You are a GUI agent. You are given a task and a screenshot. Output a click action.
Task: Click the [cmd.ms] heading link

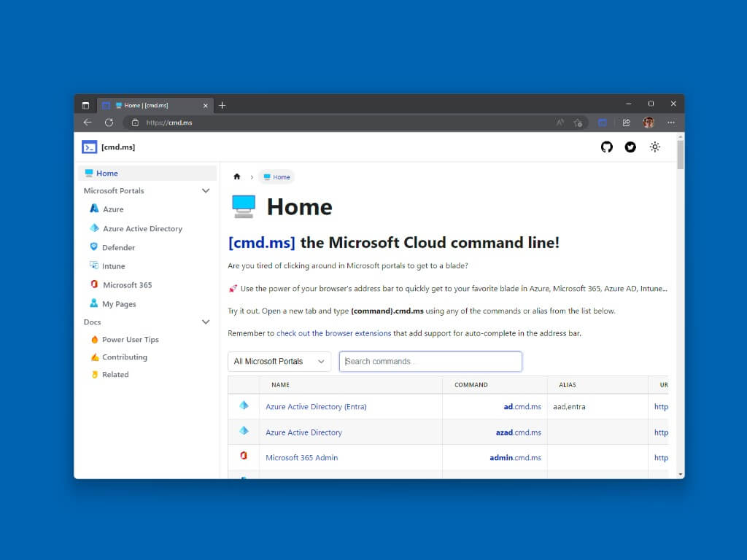tap(262, 242)
